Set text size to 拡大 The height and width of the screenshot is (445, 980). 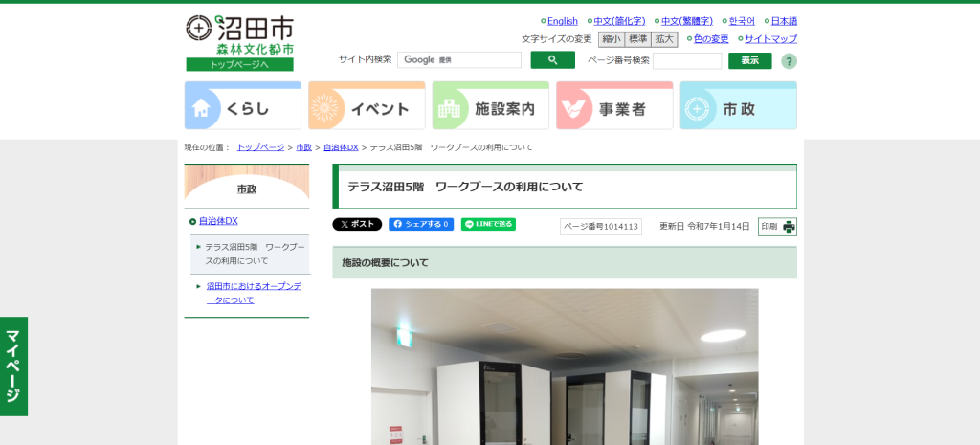click(664, 39)
